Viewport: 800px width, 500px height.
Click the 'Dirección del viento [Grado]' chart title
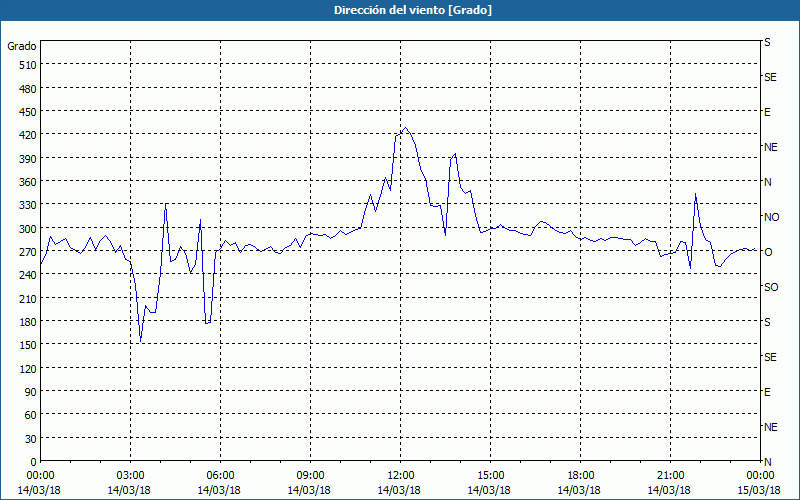(x=413, y=10)
